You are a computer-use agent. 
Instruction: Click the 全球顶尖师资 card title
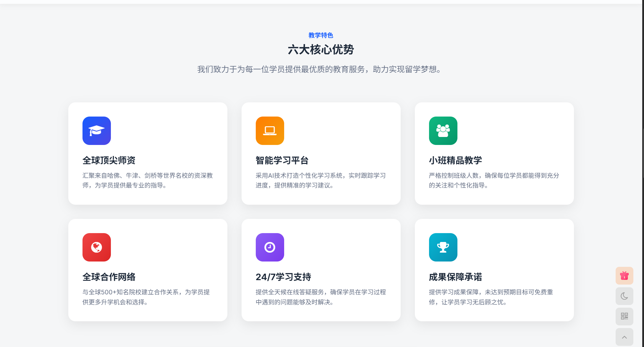[x=109, y=160]
